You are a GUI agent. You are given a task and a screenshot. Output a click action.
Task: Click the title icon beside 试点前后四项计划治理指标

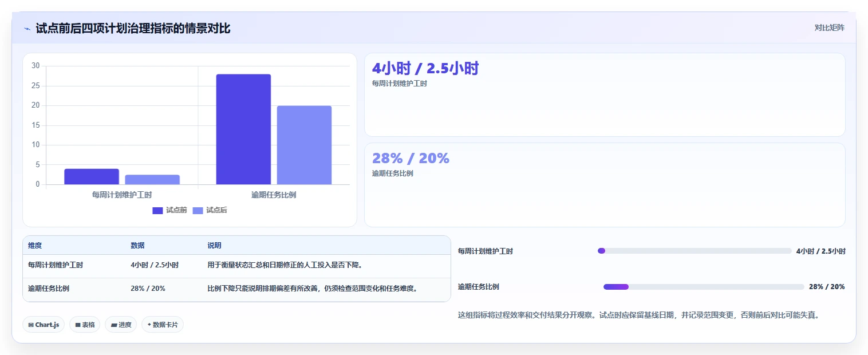point(27,29)
